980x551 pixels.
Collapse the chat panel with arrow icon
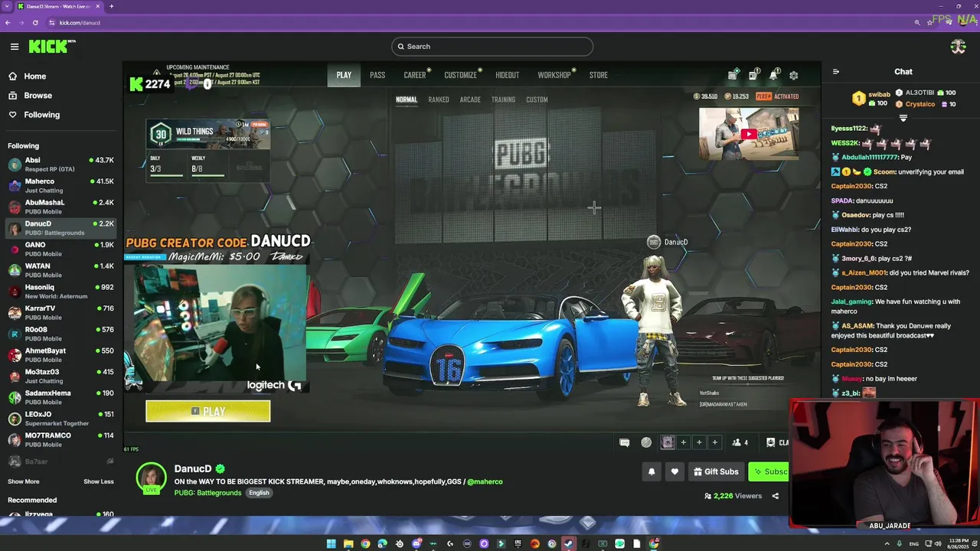click(x=835, y=72)
